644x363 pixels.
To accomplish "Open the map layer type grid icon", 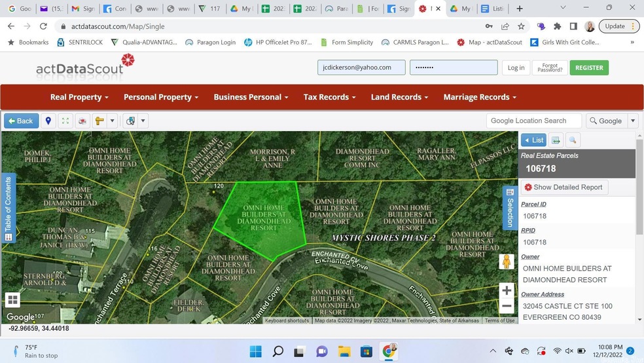I will click(12, 300).
